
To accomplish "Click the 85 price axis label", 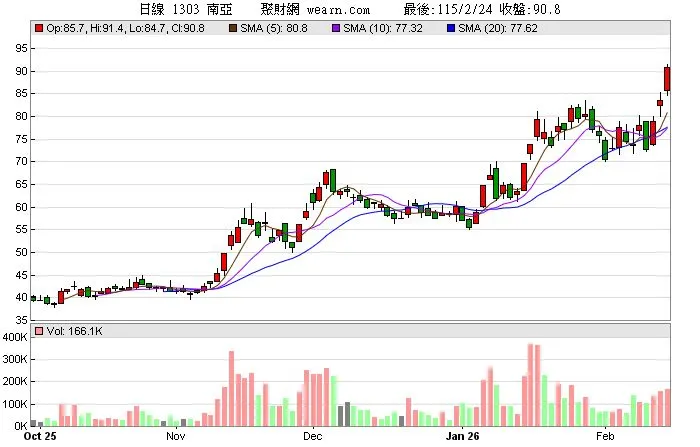I will pyautogui.click(x=21, y=93).
